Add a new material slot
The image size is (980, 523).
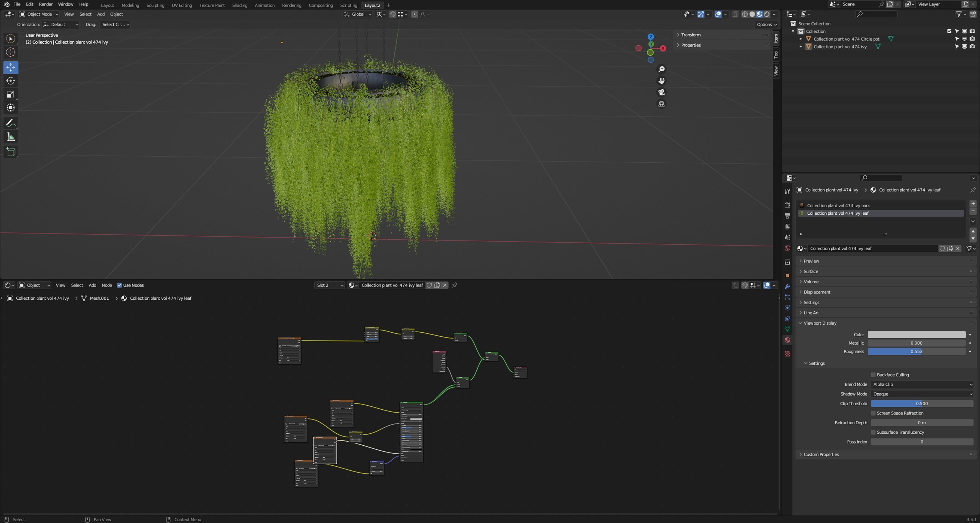coord(973,203)
